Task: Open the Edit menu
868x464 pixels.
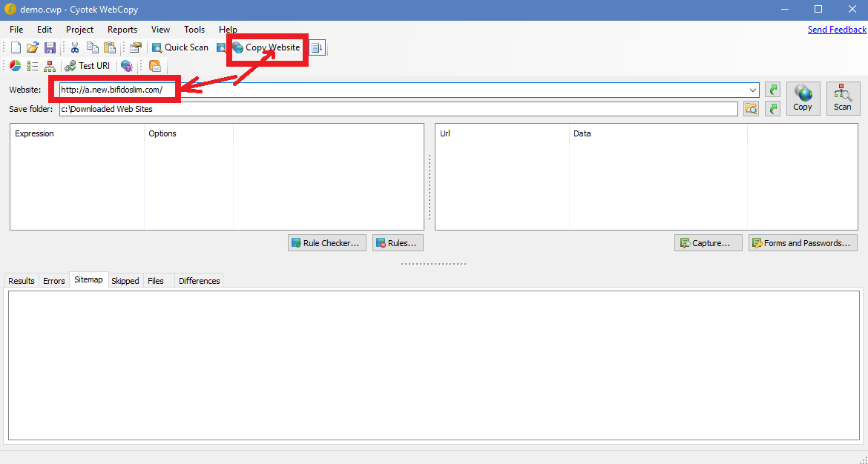Action: tap(45, 30)
